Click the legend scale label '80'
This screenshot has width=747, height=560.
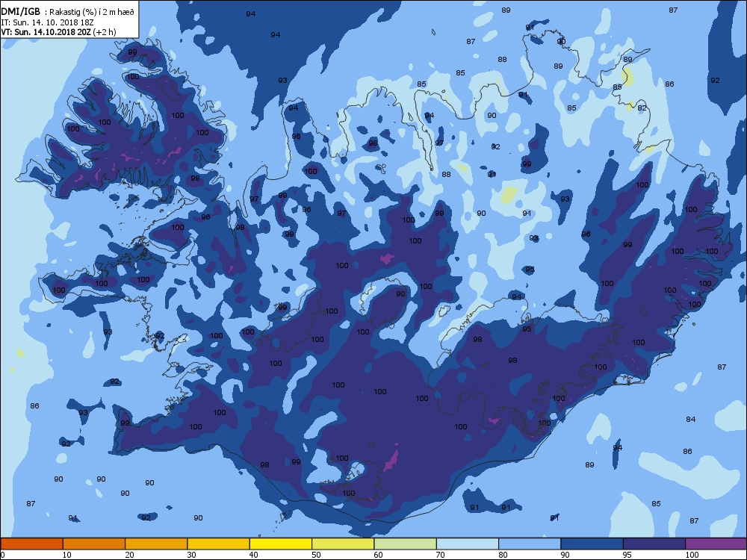(503, 555)
